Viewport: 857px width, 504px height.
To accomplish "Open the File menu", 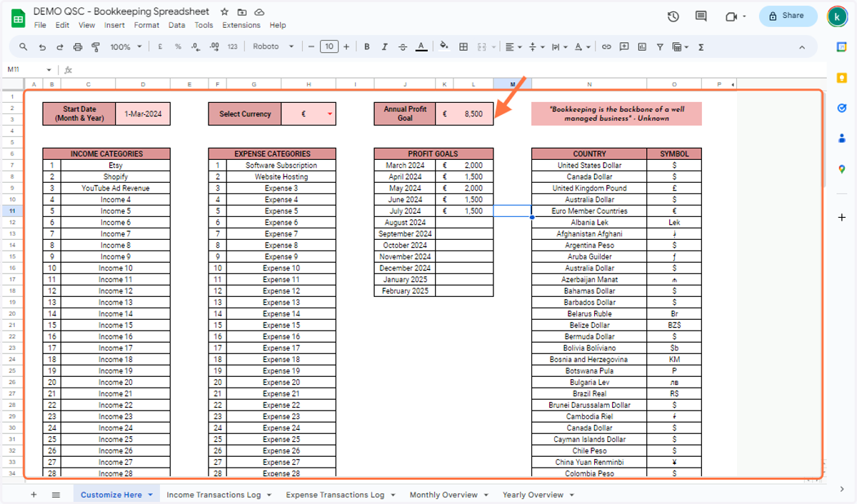I will coord(40,25).
